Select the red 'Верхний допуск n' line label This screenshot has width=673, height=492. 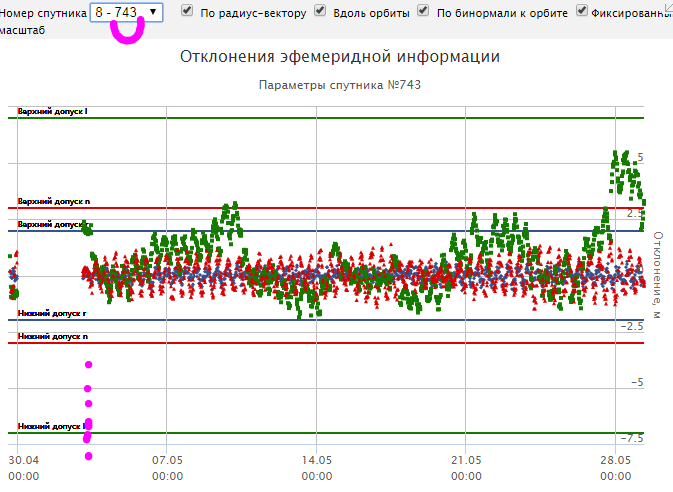(53, 202)
